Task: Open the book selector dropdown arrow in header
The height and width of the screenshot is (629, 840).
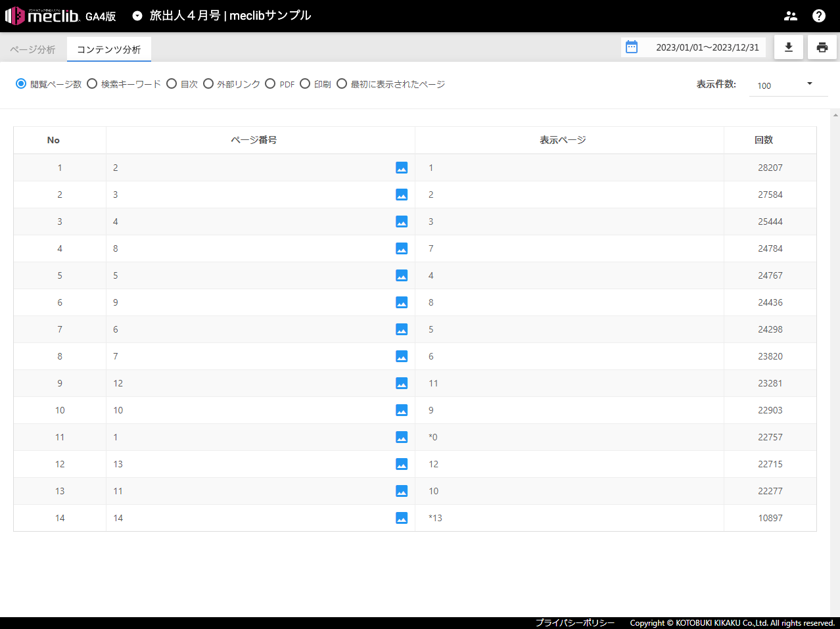Action: pos(137,16)
